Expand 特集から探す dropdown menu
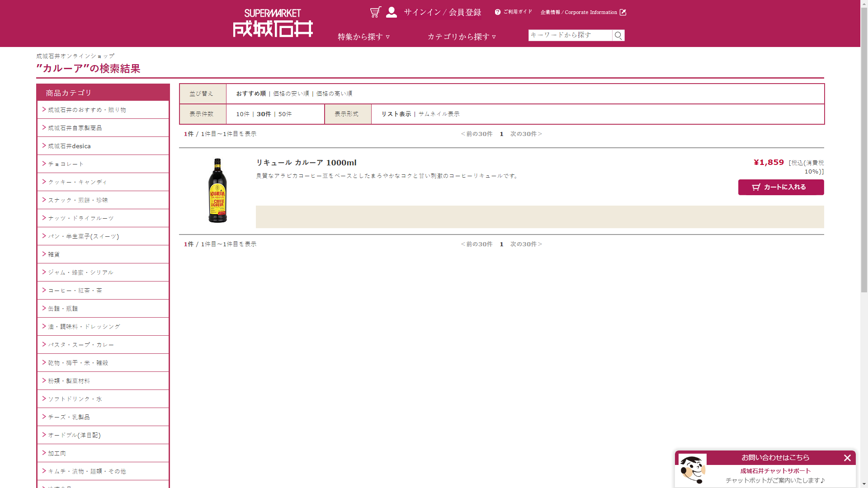868x488 pixels. pos(363,37)
